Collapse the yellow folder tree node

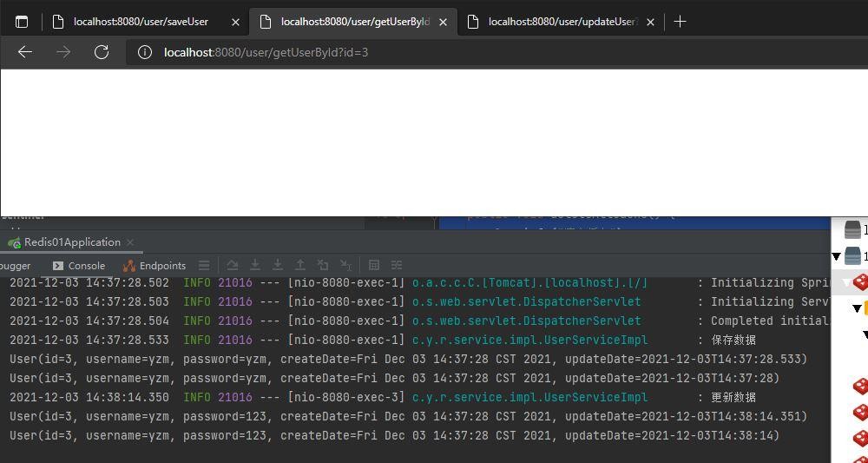[x=857, y=308]
